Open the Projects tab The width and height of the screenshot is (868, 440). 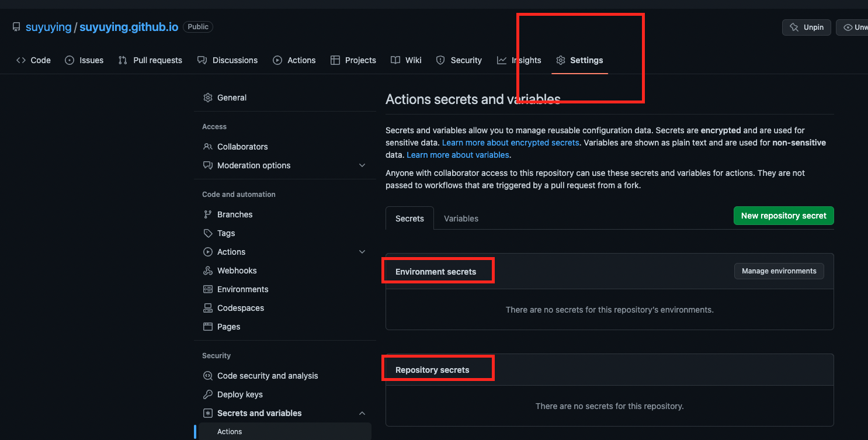click(x=353, y=60)
